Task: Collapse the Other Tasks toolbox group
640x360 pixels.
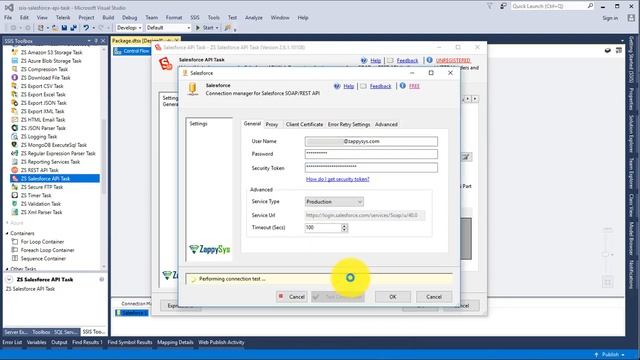Action: coord(7,269)
